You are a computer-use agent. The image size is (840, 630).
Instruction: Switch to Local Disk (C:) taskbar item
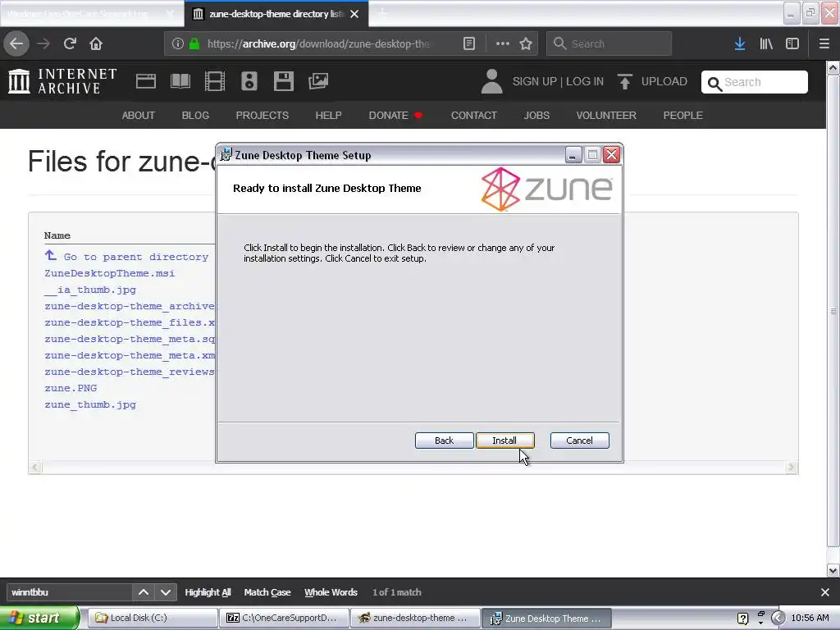coord(152,618)
